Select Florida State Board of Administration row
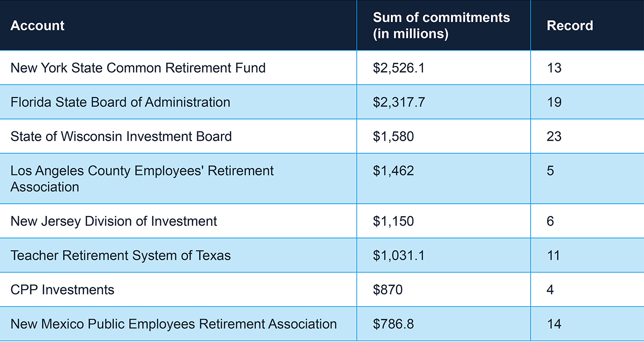 [120, 102]
